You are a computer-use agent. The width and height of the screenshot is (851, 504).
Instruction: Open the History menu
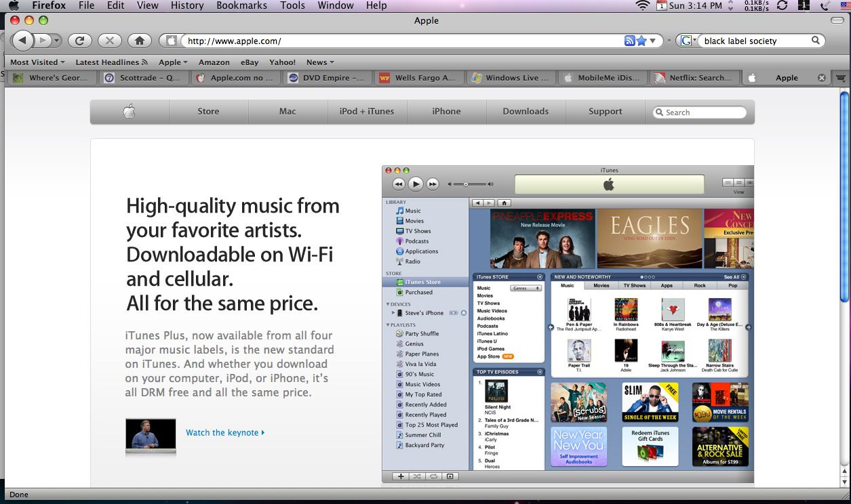click(187, 5)
